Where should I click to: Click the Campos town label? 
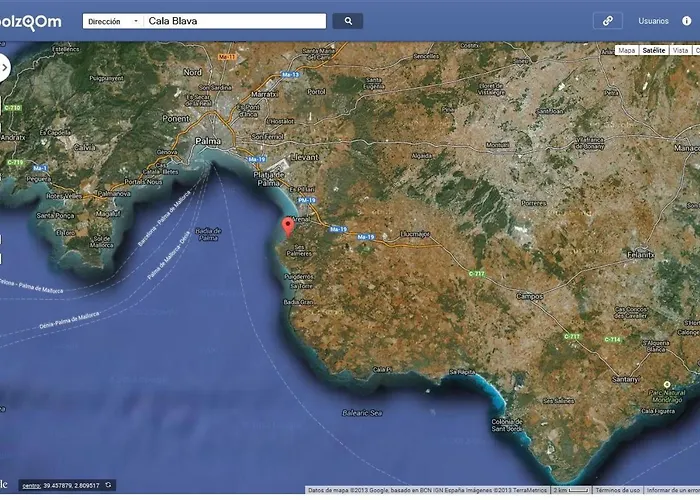click(x=530, y=296)
